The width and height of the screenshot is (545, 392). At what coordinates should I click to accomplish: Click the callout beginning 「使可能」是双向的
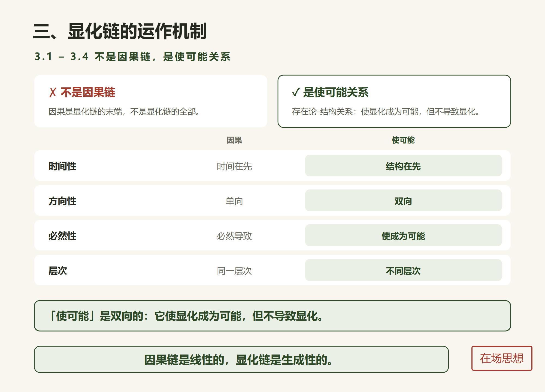[272, 316]
